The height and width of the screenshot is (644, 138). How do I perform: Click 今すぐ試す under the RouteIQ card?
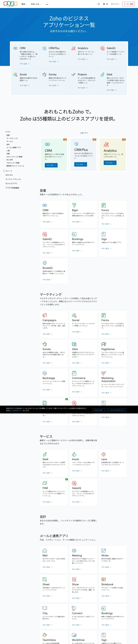click(47, 280)
